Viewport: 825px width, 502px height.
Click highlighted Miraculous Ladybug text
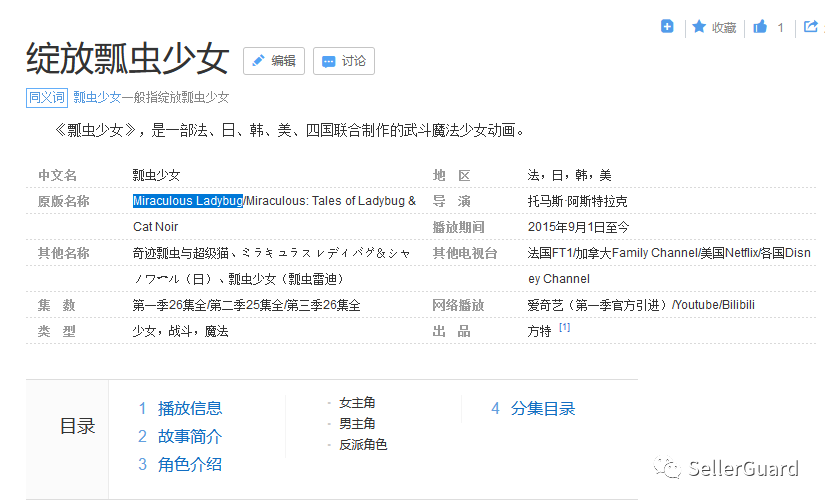click(188, 201)
